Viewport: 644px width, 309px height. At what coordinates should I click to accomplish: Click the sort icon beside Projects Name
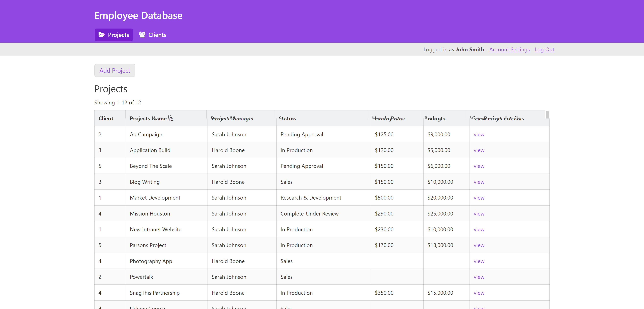click(x=170, y=118)
